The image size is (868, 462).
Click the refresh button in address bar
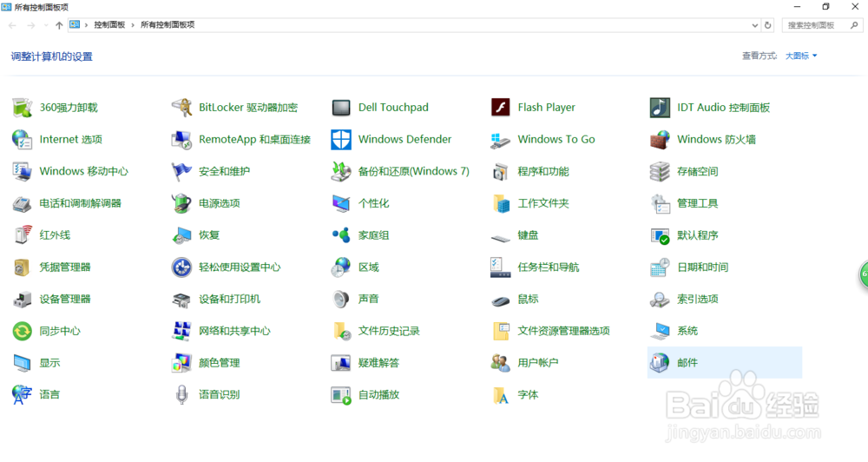coord(768,25)
